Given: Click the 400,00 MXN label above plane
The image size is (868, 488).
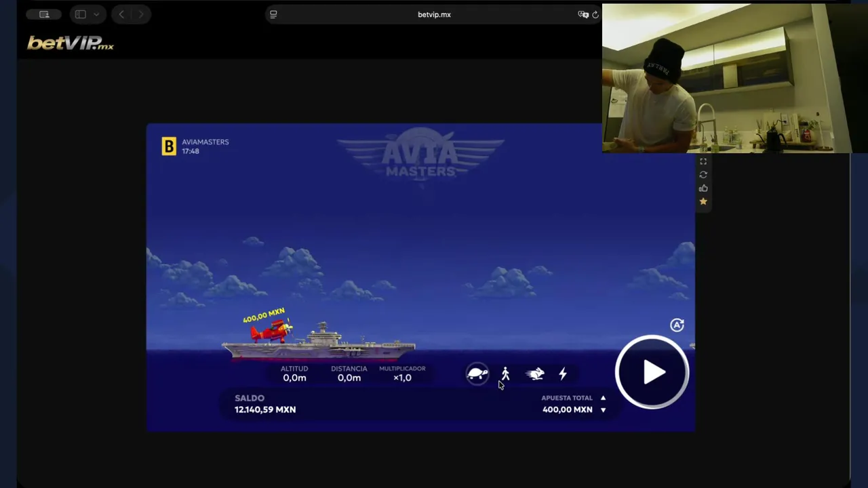Looking at the screenshot, I should coord(264,315).
